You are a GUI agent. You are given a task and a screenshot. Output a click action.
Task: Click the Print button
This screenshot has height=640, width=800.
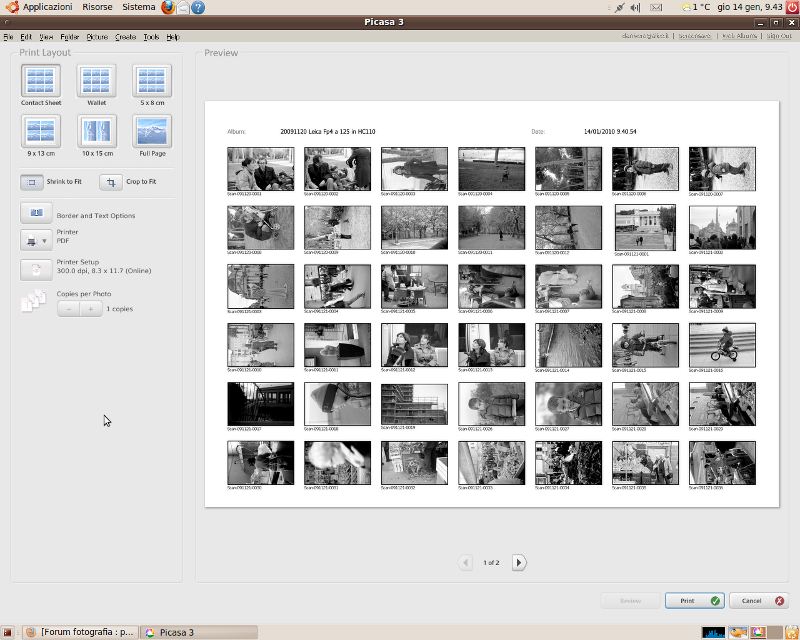click(693, 601)
